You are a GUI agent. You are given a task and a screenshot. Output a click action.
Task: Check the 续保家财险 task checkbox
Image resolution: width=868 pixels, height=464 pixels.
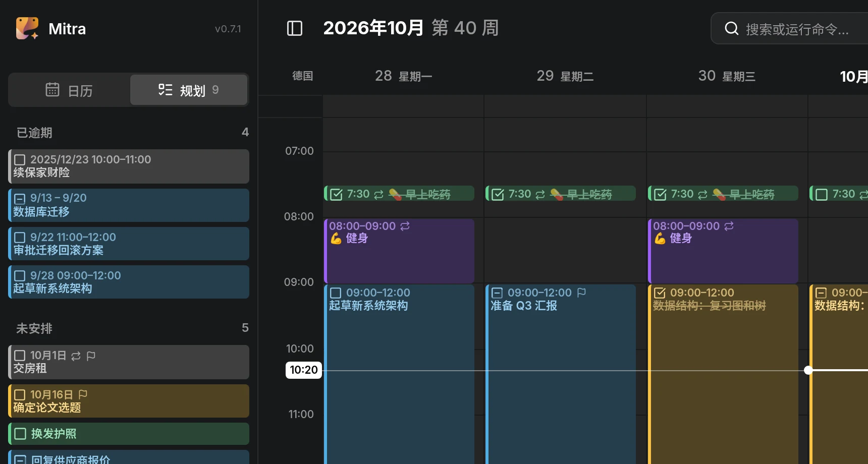[20, 160]
